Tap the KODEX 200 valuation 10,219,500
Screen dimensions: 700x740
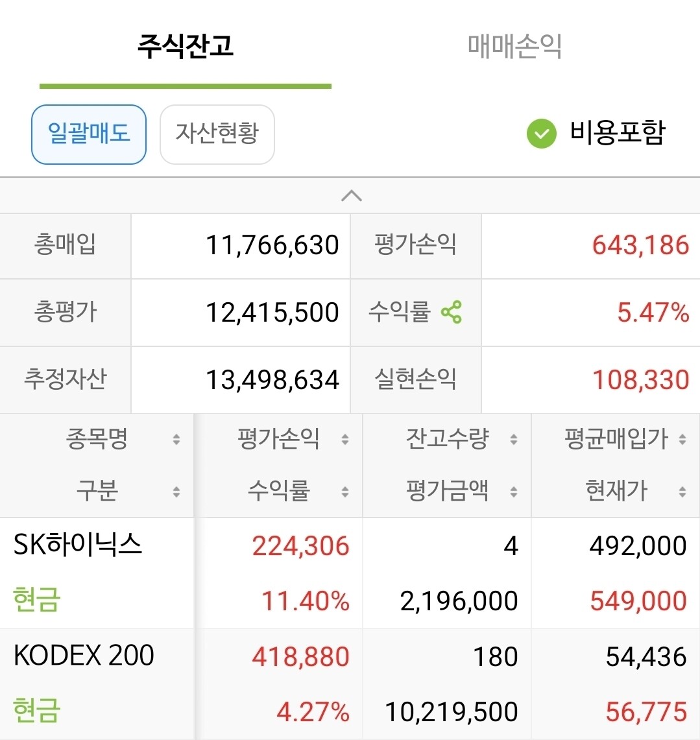pyautogui.click(x=452, y=711)
